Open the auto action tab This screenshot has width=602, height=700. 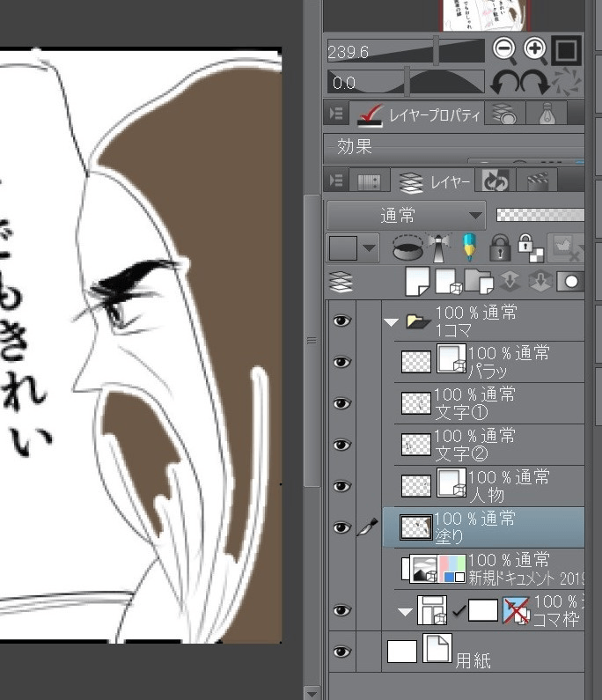(x=496, y=181)
